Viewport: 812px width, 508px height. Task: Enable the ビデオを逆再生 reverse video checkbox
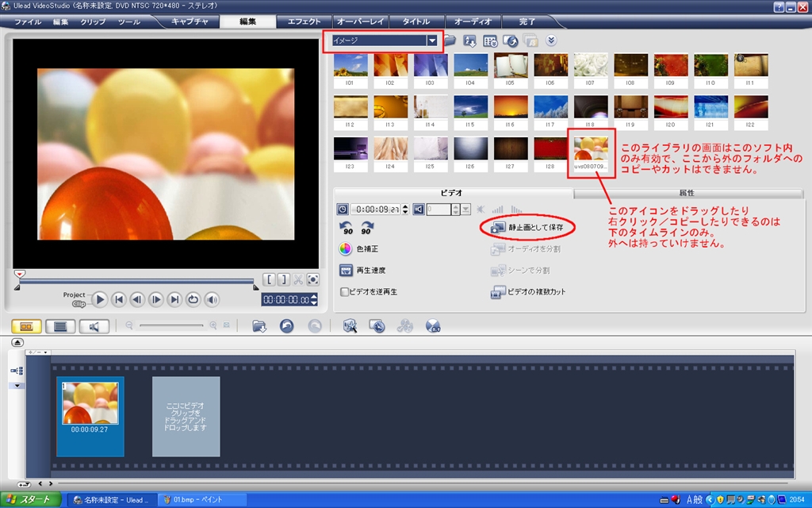344,292
